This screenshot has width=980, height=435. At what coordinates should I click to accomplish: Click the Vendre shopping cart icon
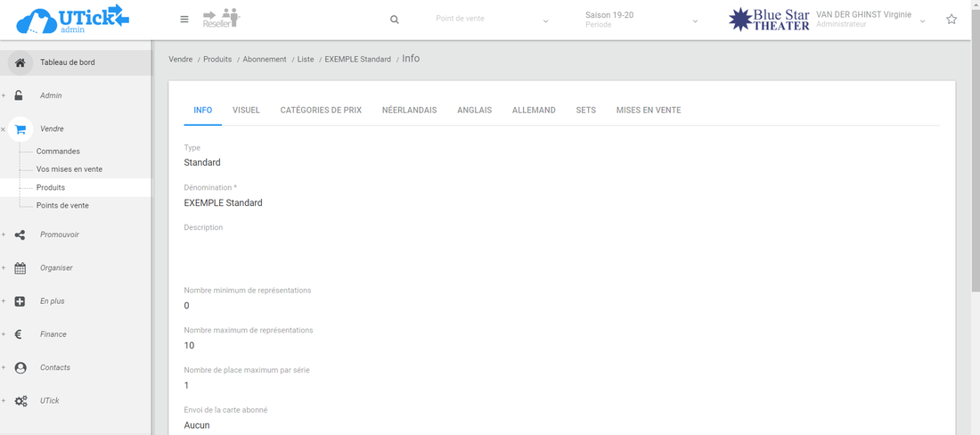pyautogui.click(x=20, y=128)
